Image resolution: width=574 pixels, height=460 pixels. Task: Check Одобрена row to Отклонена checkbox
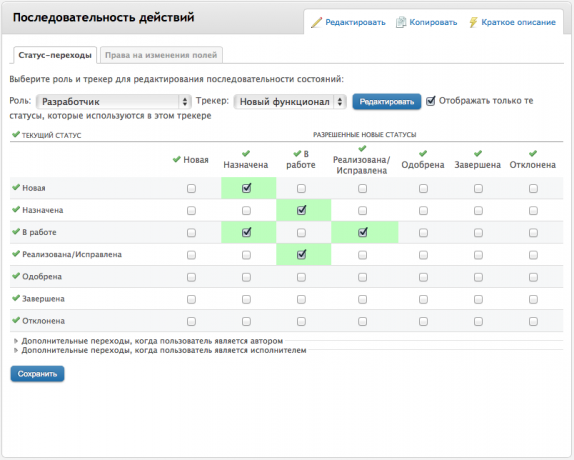pos(533,277)
